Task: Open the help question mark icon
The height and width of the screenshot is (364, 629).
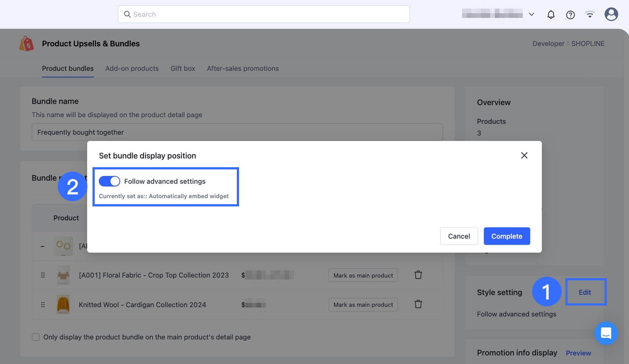Action: point(570,15)
